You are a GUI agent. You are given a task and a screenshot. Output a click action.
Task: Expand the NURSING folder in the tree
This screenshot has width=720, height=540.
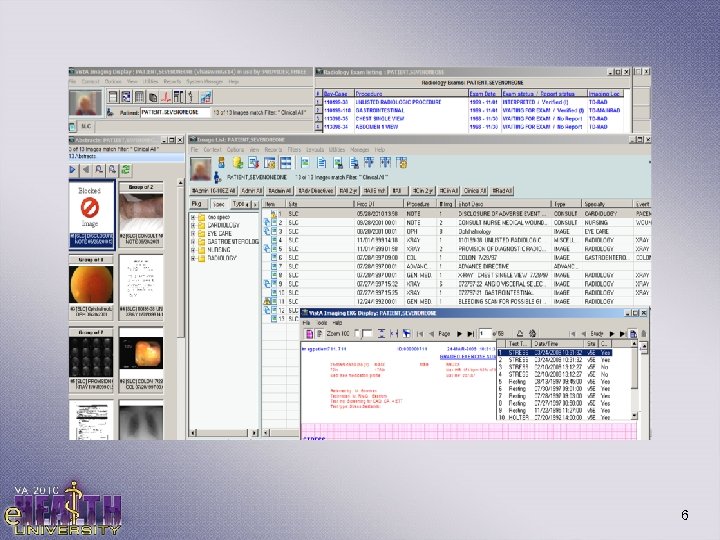click(193, 250)
